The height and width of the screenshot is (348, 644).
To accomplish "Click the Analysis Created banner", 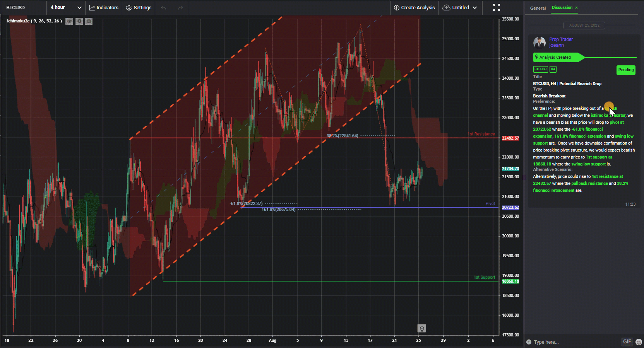I will coord(558,57).
